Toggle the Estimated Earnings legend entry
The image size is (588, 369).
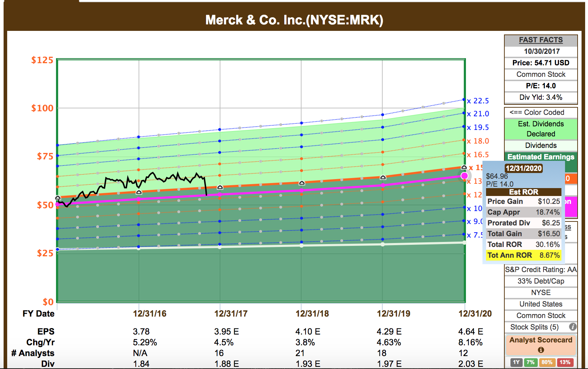click(541, 157)
